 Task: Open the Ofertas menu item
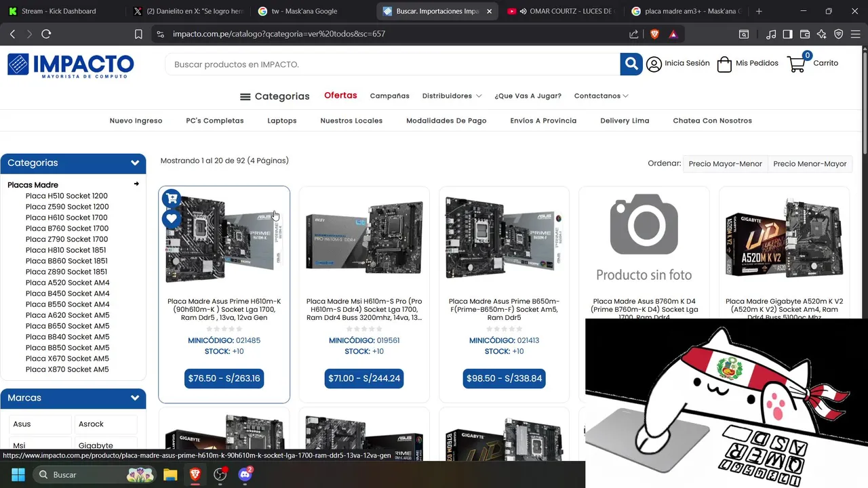pos(340,95)
